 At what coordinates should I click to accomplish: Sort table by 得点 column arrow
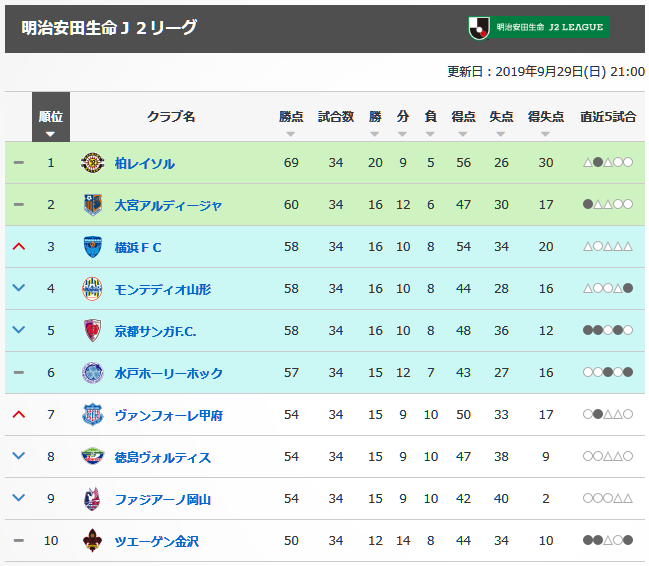463,134
